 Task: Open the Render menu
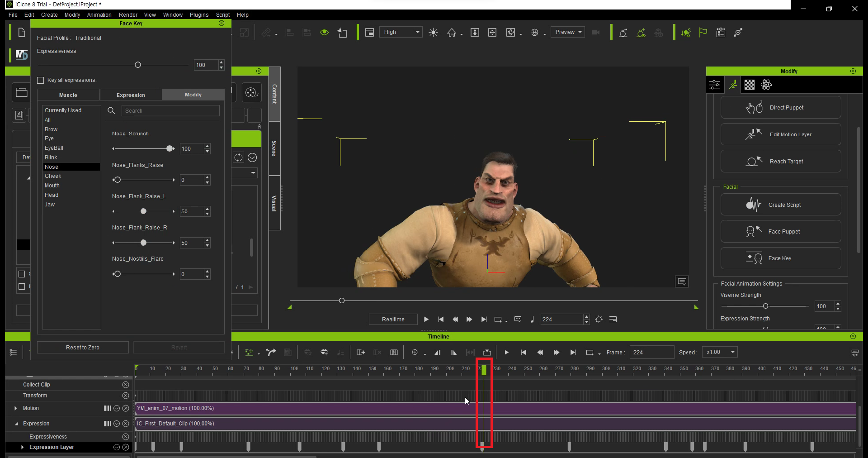pyautogui.click(x=128, y=15)
